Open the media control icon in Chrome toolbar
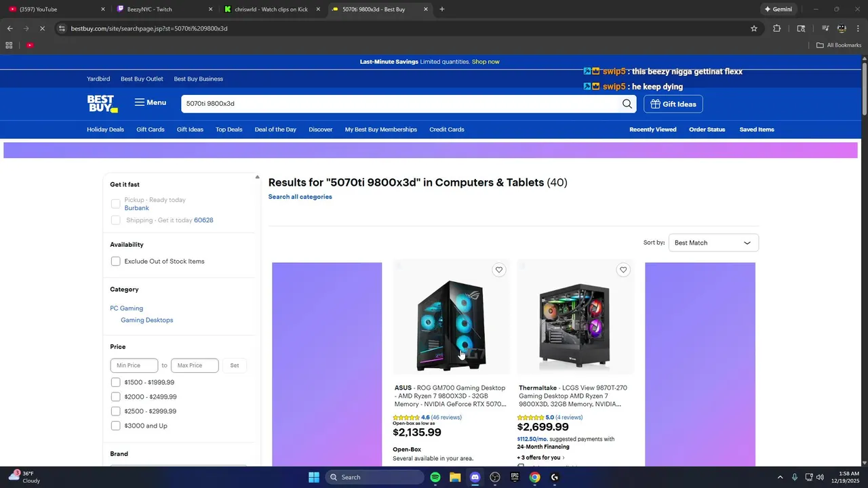 coord(825,28)
